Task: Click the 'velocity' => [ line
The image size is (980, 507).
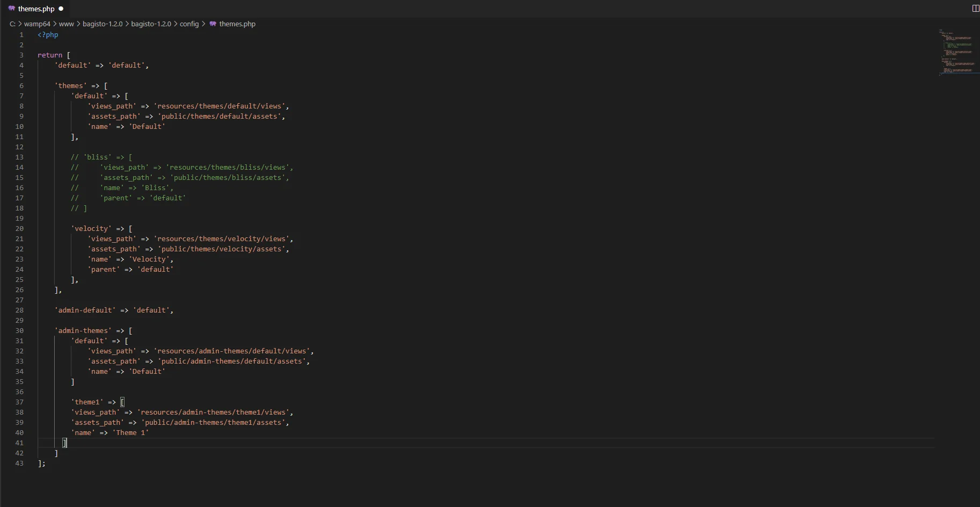Action: click(x=101, y=229)
